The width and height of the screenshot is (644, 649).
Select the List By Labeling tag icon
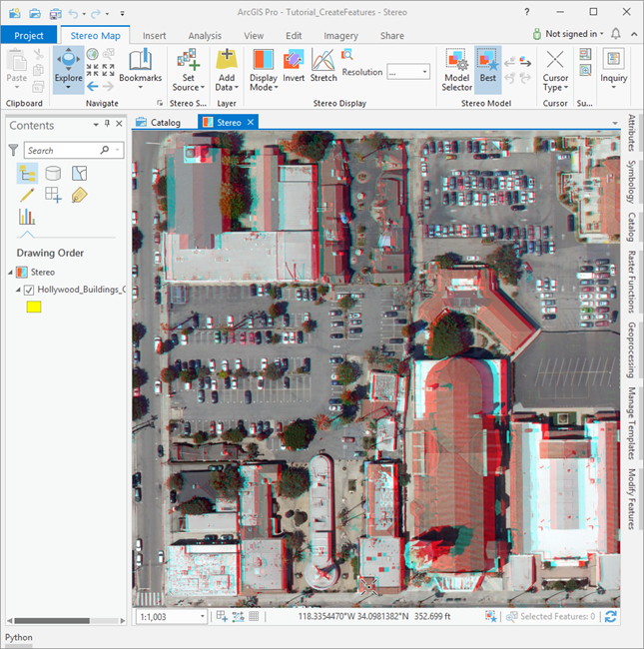[x=79, y=195]
